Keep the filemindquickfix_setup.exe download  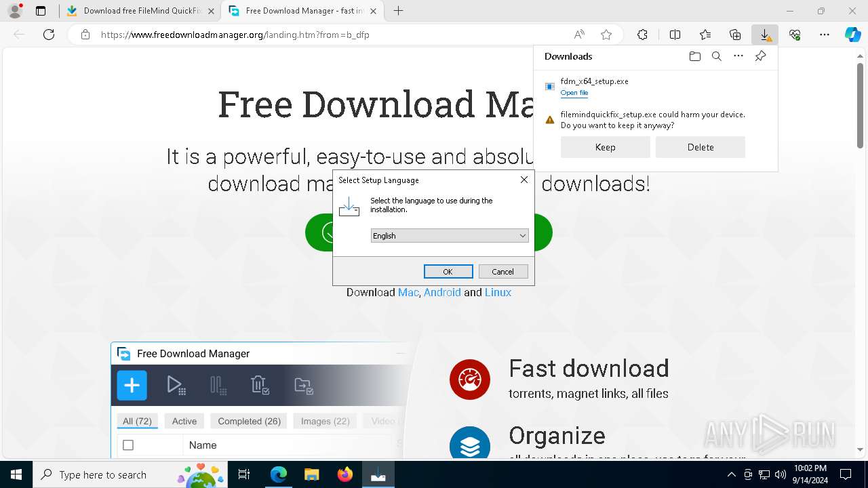[605, 147]
